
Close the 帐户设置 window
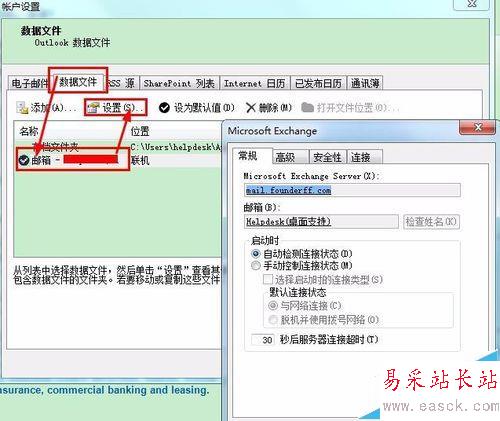[x=472, y=4]
